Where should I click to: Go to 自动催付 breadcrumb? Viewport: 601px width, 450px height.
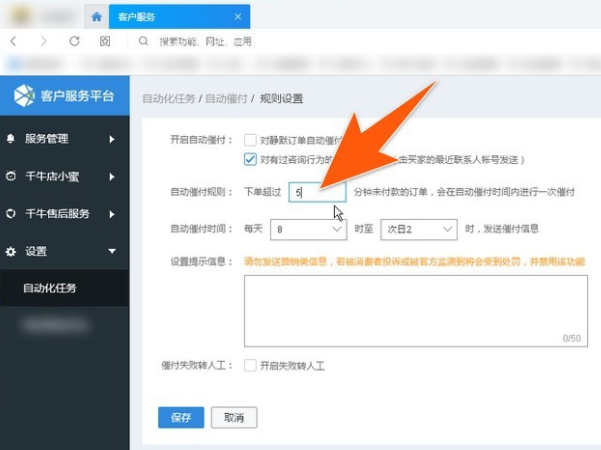pos(226,99)
